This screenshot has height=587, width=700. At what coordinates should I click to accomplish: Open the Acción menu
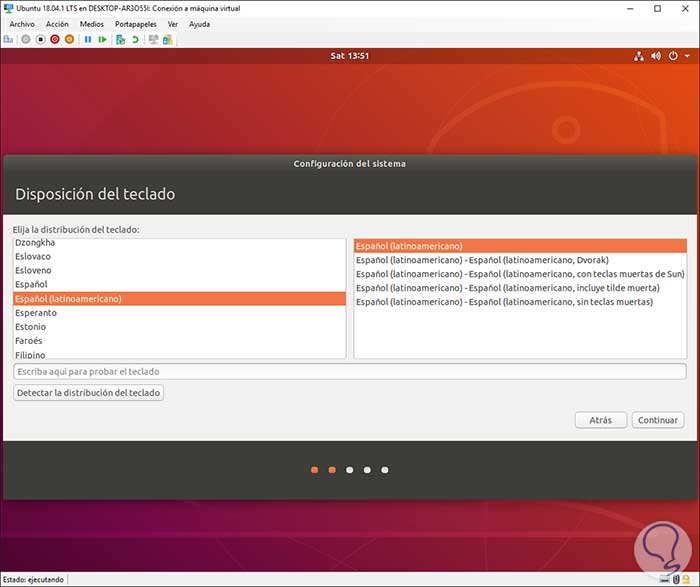tap(57, 24)
